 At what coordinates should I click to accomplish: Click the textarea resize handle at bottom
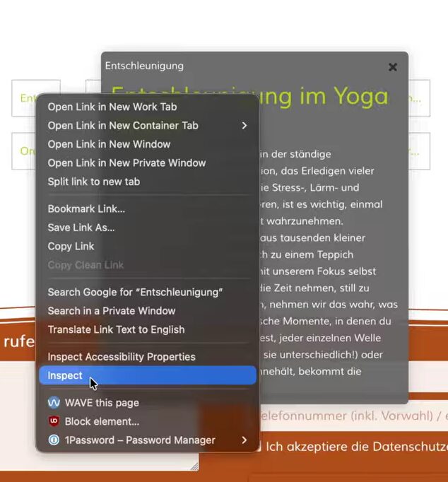click(194, 467)
